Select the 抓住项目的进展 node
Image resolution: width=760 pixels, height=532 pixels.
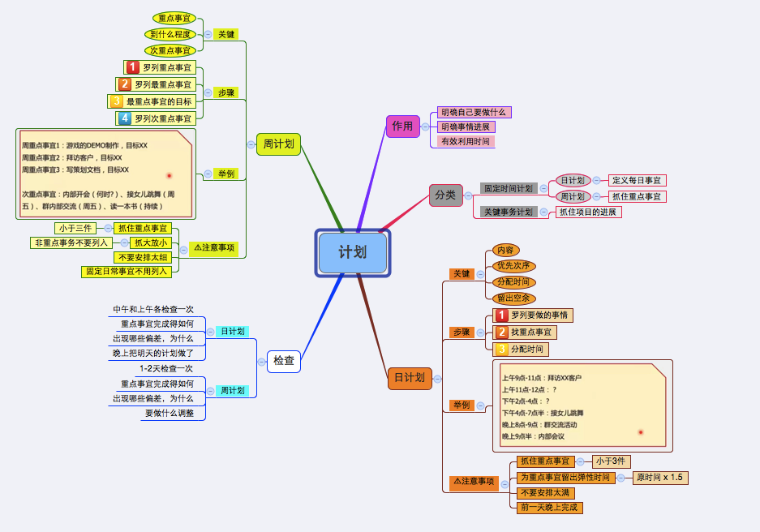(x=588, y=212)
